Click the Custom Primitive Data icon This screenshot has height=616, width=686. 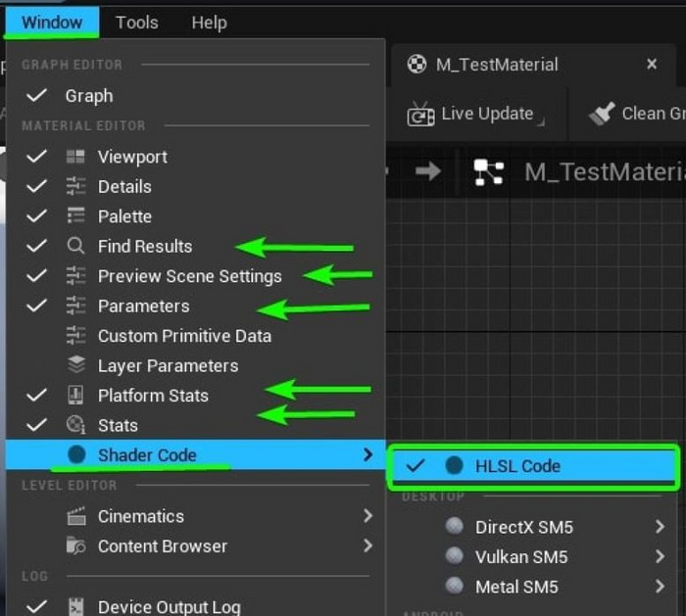point(75,335)
